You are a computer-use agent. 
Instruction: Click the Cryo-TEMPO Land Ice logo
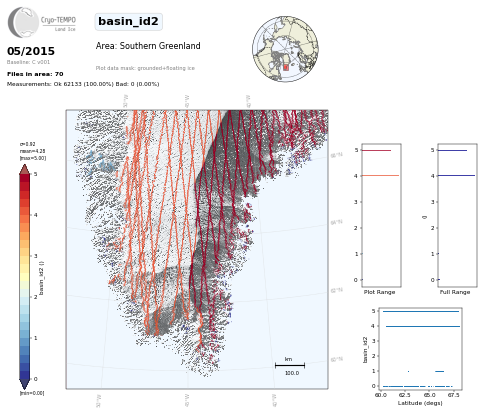(x=42, y=23)
